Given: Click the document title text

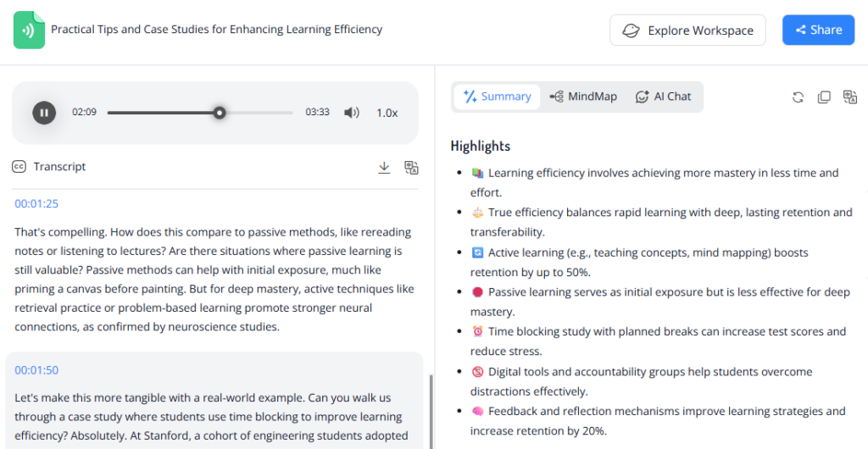Looking at the screenshot, I should (216, 30).
